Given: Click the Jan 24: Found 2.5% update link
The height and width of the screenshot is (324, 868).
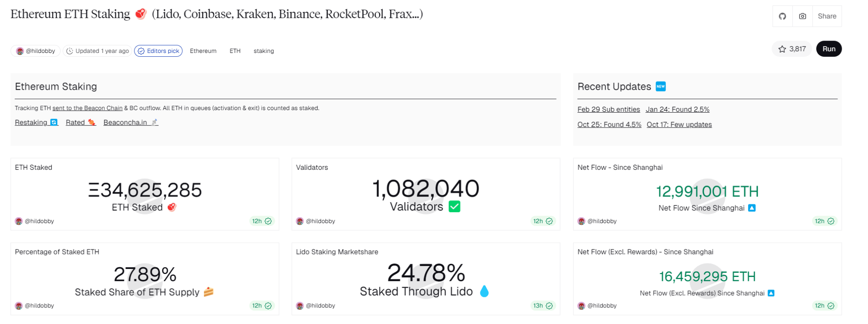Looking at the screenshot, I should click(677, 109).
